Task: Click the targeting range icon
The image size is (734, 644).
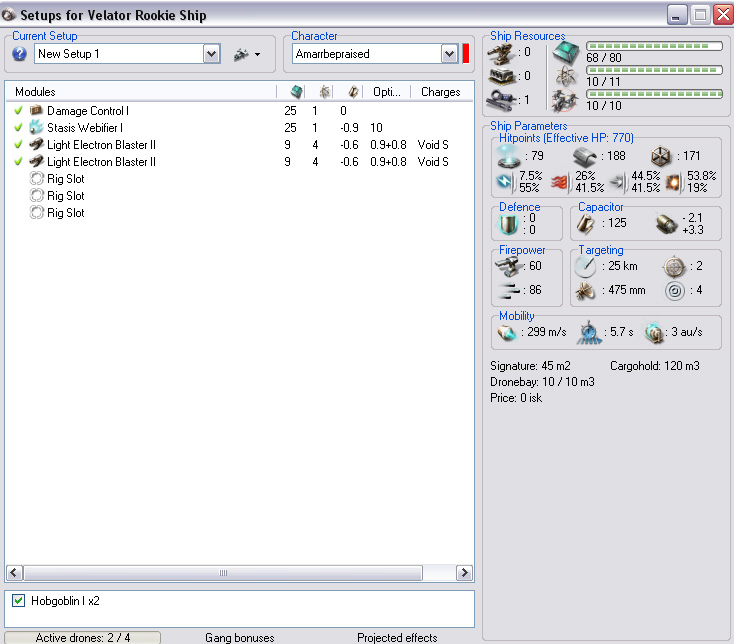Action: click(585, 266)
